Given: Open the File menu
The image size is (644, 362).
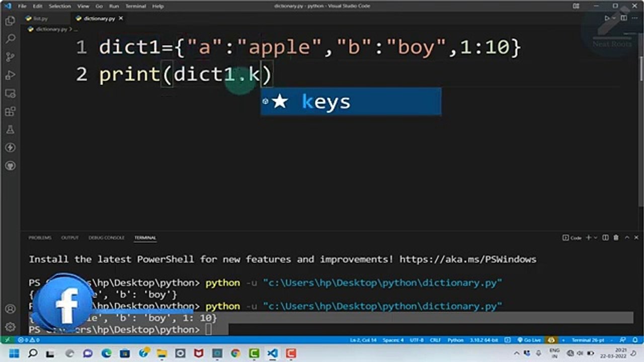Looking at the screenshot, I should pos(22,6).
